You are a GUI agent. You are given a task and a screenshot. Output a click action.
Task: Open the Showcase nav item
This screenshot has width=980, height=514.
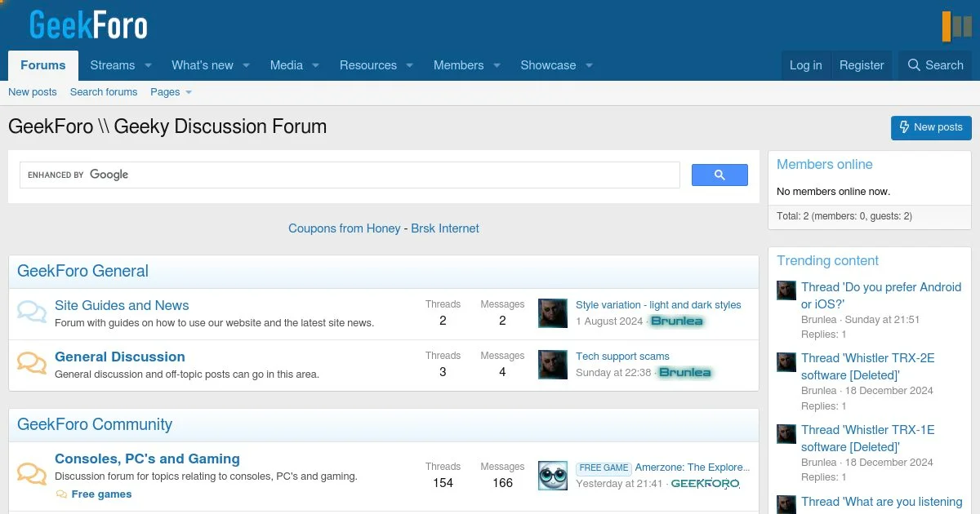(549, 65)
